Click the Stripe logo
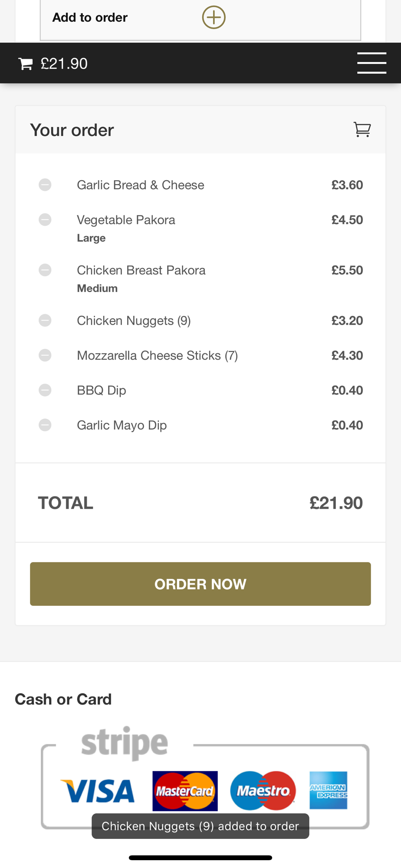 coord(125,743)
